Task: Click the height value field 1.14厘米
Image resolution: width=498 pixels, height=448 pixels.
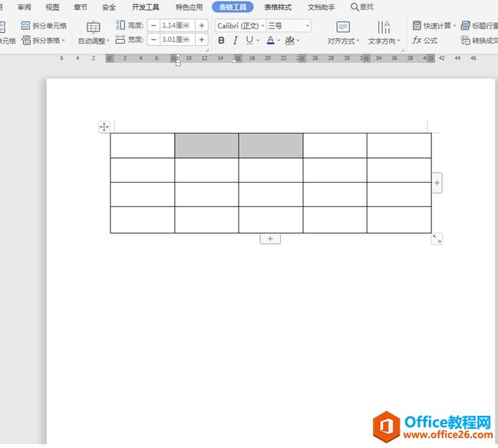Action: click(x=177, y=25)
